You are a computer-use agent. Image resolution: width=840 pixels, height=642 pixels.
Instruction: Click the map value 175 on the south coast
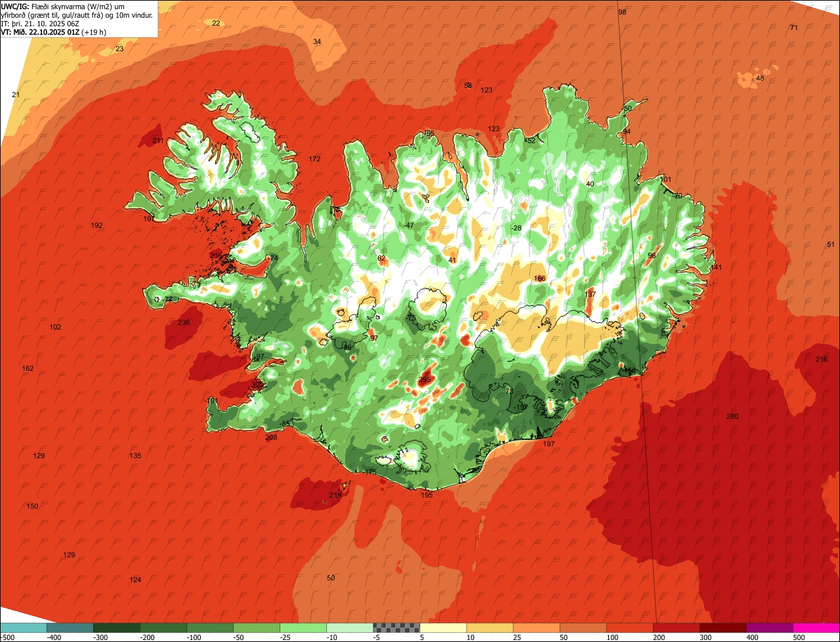(x=371, y=472)
